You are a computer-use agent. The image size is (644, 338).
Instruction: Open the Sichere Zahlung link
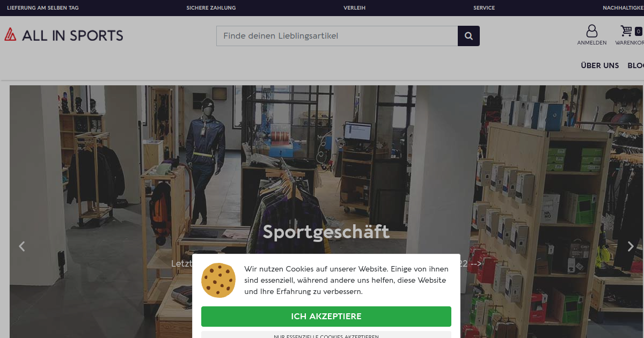click(211, 8)
